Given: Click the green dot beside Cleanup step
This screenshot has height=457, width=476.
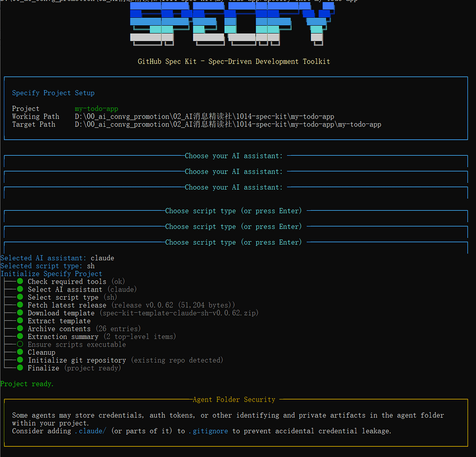Looking at the screenshot, I should (20, 352).
